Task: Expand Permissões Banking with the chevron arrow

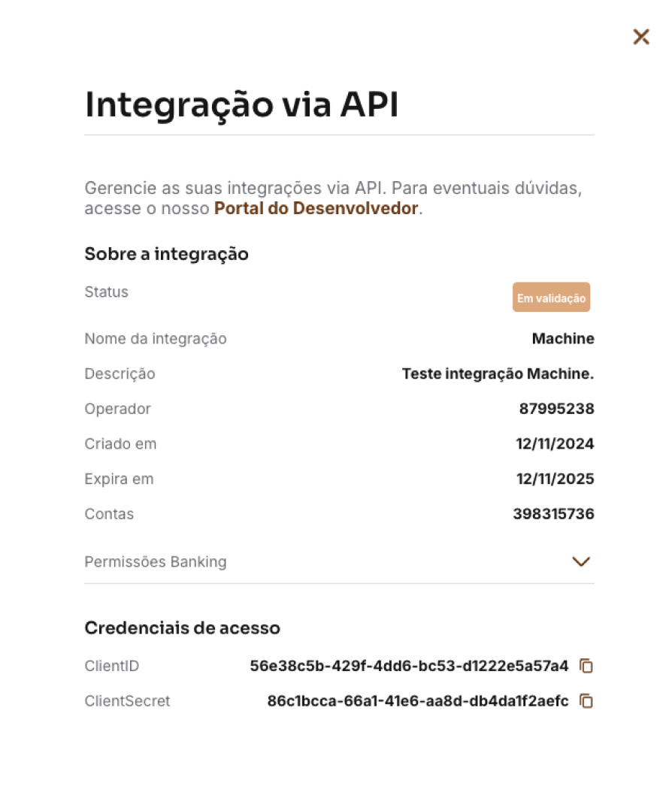Action: pyautogui.click(x=581, y=562)
